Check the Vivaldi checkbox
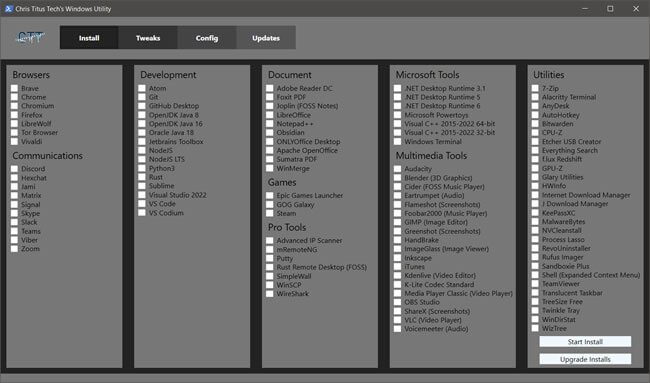This screenshot has width=650, height=383. point(15,141)
